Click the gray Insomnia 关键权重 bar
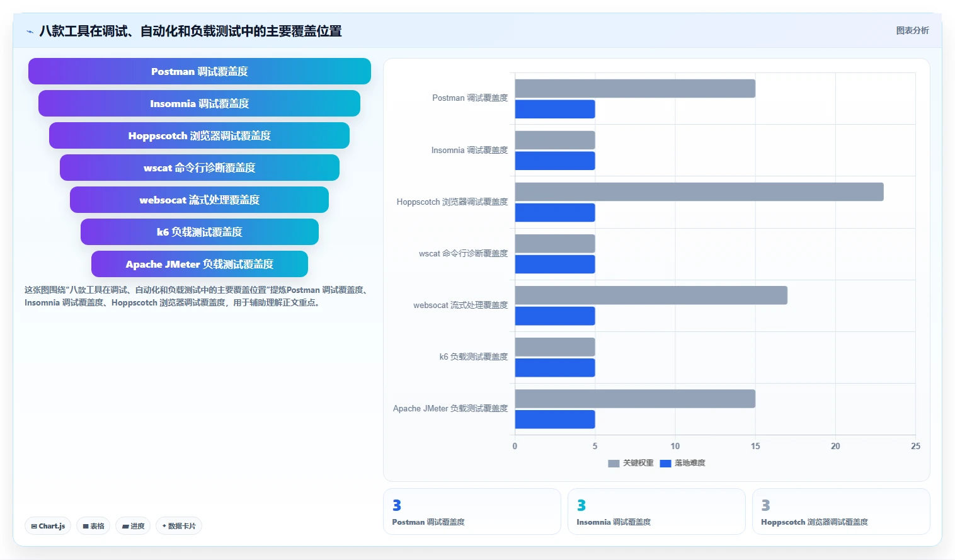Viewport: 955px width, 560px height. click(x=555, y=140)
